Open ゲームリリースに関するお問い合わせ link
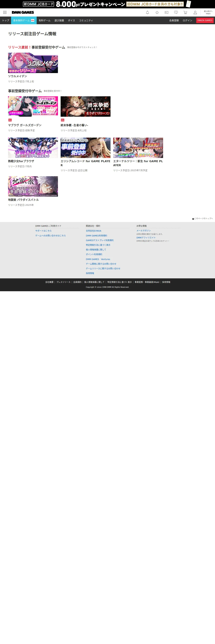This screenshot has width=215, height=644. click(103, 269)
